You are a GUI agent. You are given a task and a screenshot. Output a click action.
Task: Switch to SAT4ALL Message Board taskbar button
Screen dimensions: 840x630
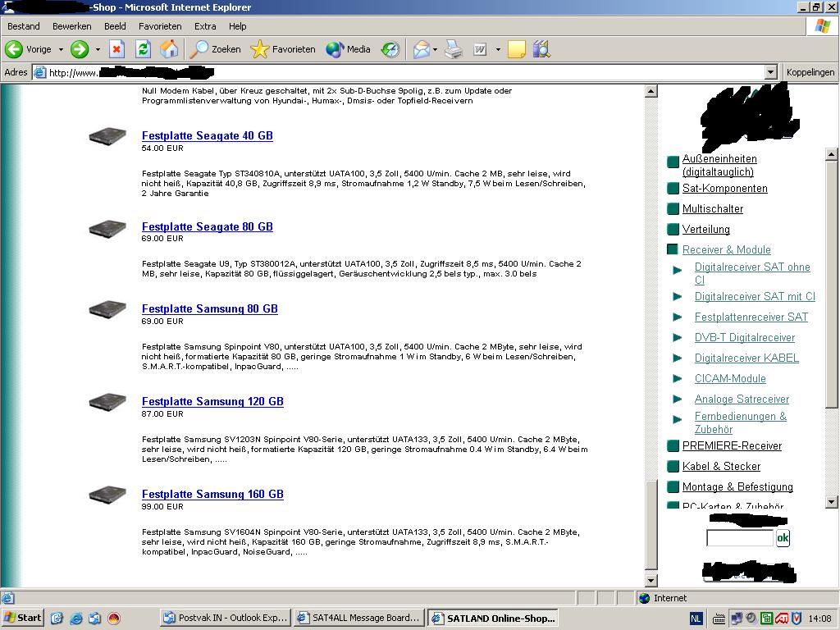[359, 618]
